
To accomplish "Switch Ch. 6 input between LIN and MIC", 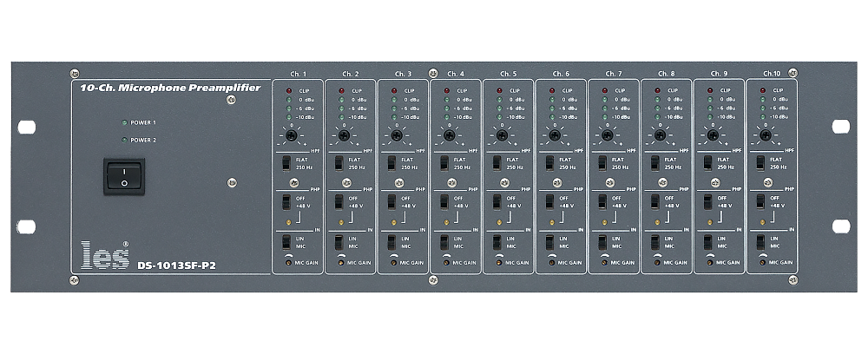I will coord(549,242).
